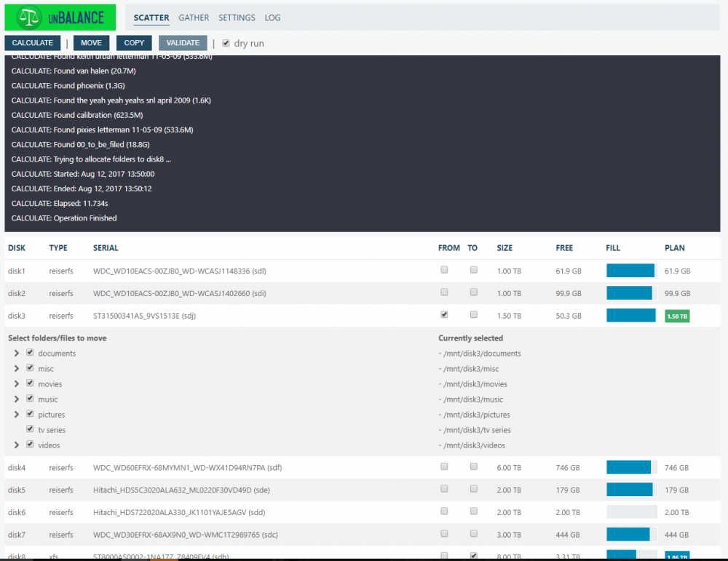Check the TO box for disk5

point(474,489)
